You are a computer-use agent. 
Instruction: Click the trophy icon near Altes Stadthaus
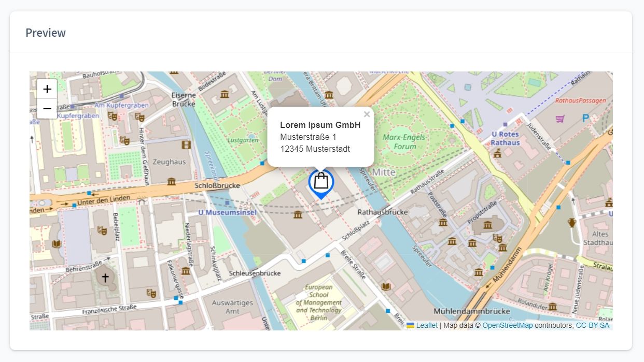click(x=572, y=223)
